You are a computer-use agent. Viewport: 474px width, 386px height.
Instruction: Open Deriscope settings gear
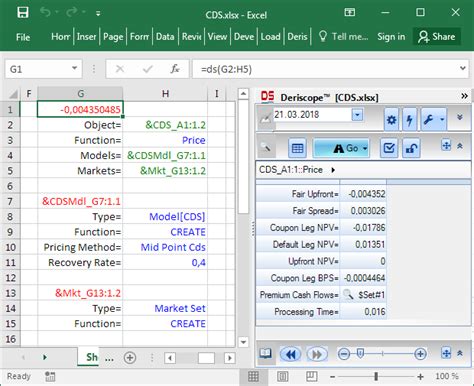392,119
